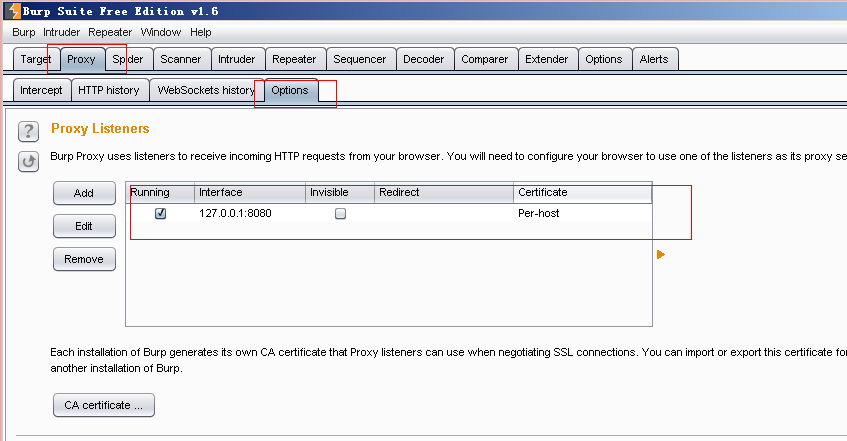Click the Certificate column header
847x441 pixels.
coord(583,192)
